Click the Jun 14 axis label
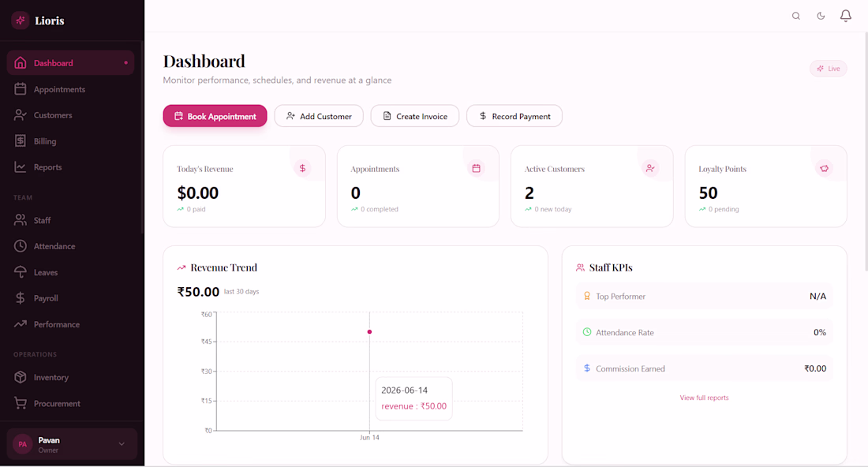The height and width of the screenshot is (467, 868). [370, 438]
